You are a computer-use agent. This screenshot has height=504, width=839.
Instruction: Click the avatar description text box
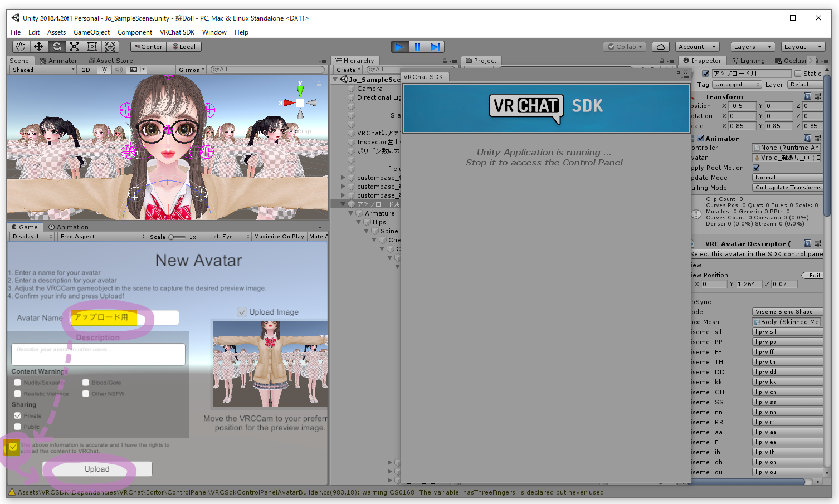tap(98, 354)
